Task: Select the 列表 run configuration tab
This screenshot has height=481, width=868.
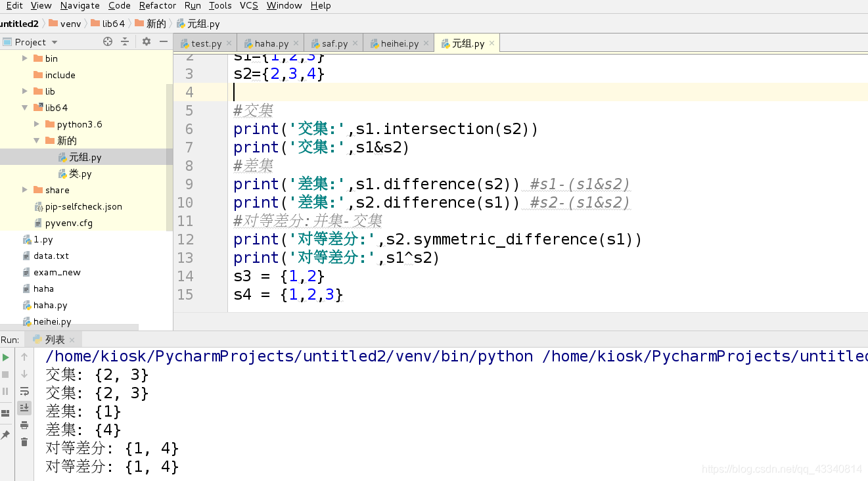Action: point(53,340)
